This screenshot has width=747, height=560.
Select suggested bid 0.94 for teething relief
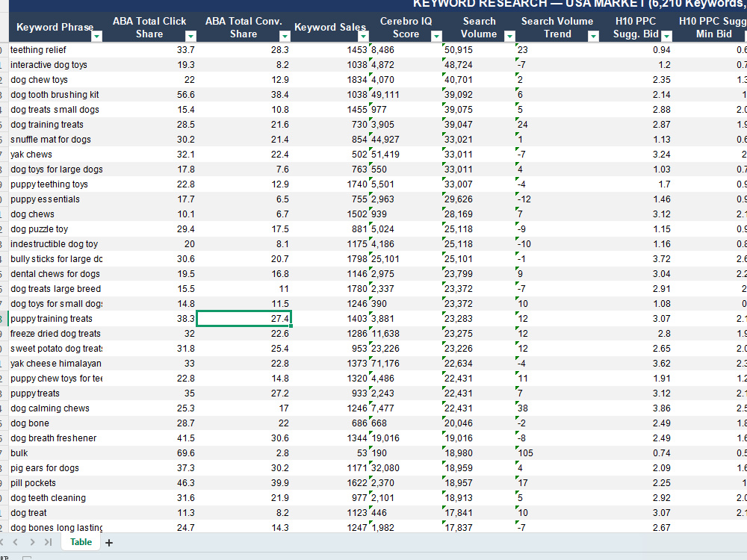click(x=636, y=49)
